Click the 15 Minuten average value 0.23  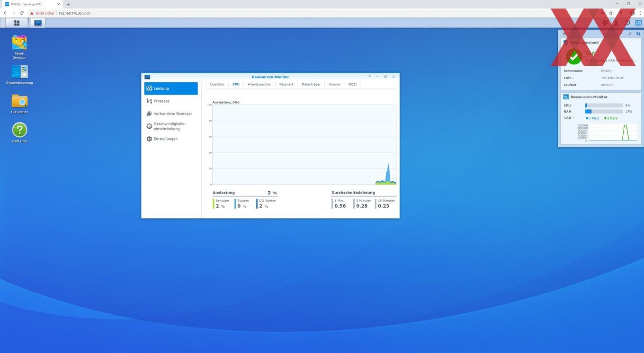click(x=384, y=206)
